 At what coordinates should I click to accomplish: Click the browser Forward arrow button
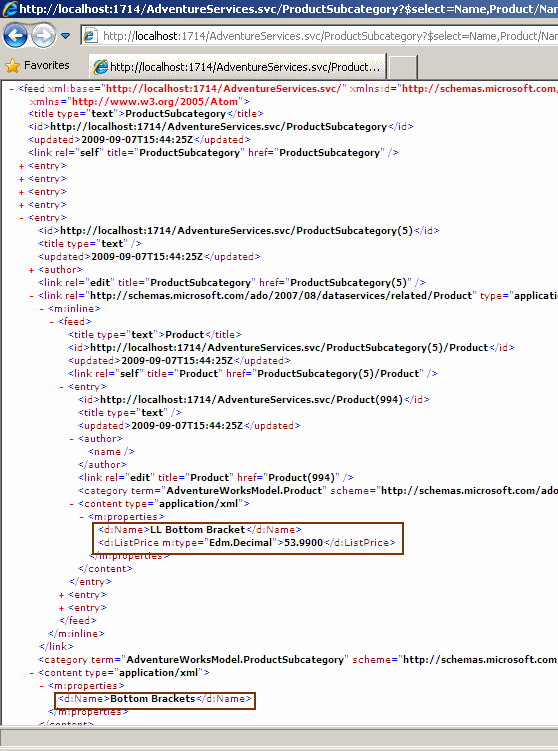tap(44, 36)
